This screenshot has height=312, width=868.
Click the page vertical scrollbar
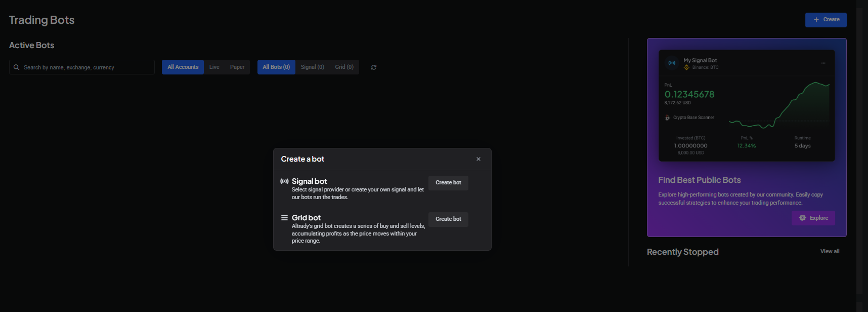pos(859,152)
